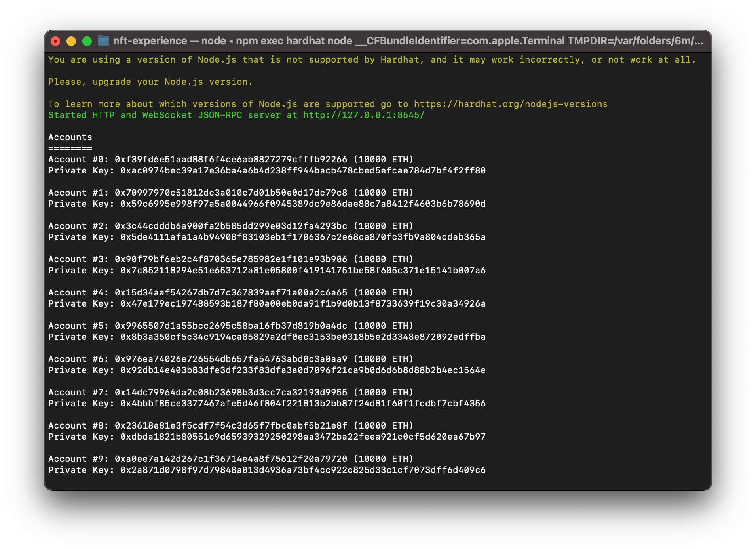Click Account #1 address 0x70997970...79c8

pyautogui.click(x=231, y=193)
